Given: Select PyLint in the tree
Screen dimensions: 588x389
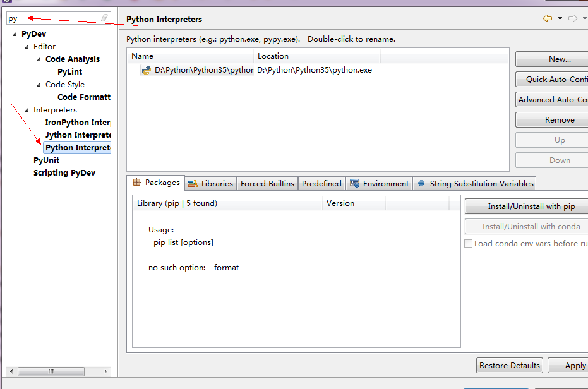Looking at the screenshot, I should coord(69,71).
